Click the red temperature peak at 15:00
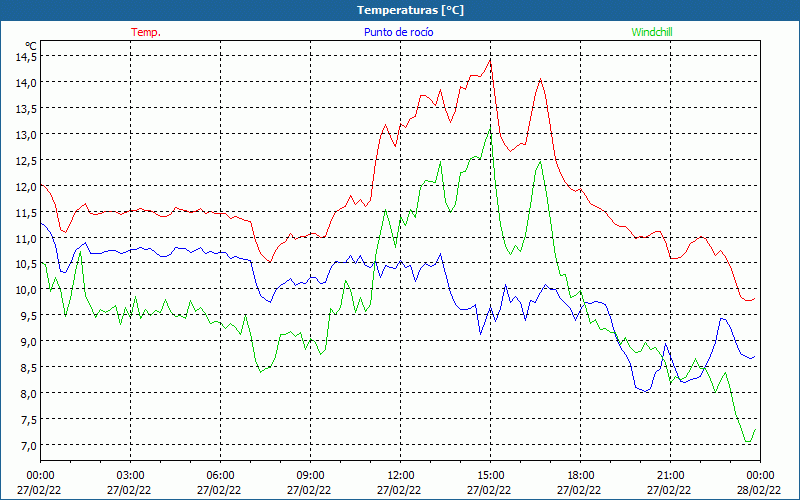This screenshot has width=800, height=500. tap(490, 60)
